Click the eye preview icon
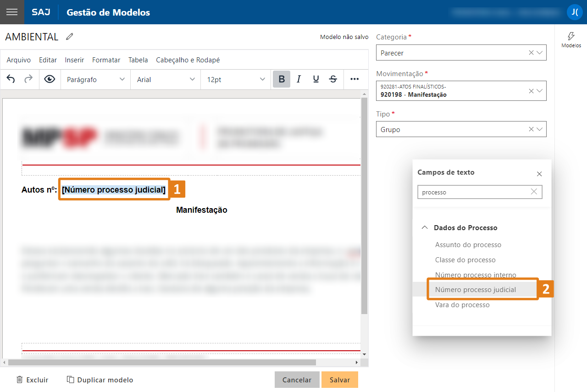This screenshot has width=587, height=392. click(50, 79)
